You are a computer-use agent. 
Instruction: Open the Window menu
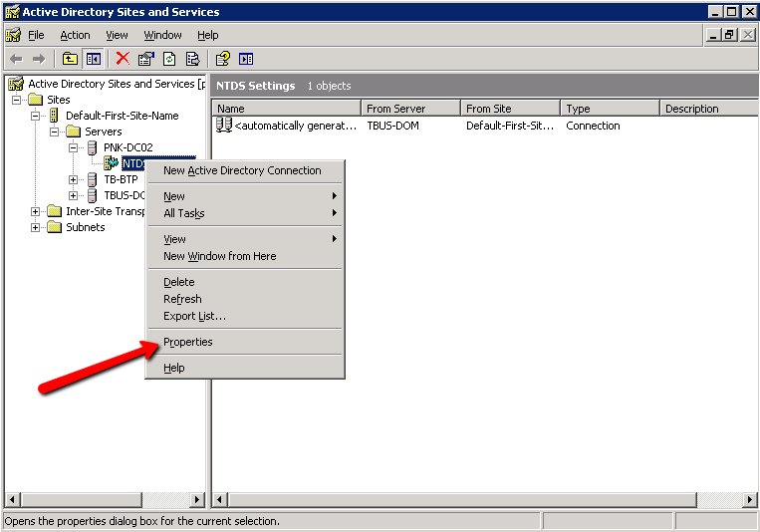pos(162,35)
